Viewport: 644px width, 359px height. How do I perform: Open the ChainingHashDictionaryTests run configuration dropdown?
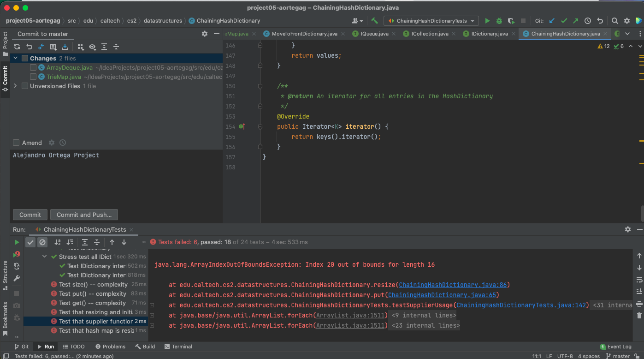[431, 21]
